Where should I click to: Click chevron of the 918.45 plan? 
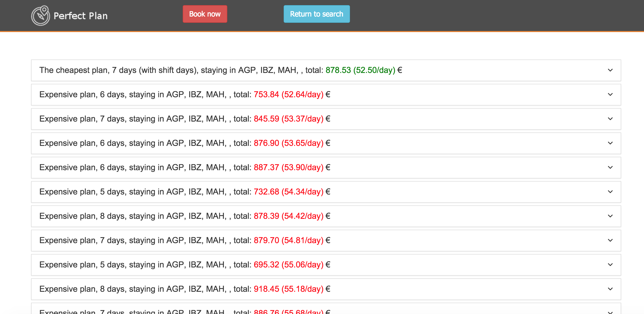(x=610, y=289)
